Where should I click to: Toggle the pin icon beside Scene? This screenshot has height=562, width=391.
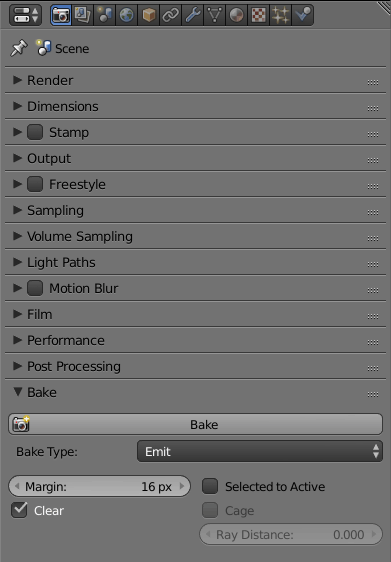click(19, 48)
